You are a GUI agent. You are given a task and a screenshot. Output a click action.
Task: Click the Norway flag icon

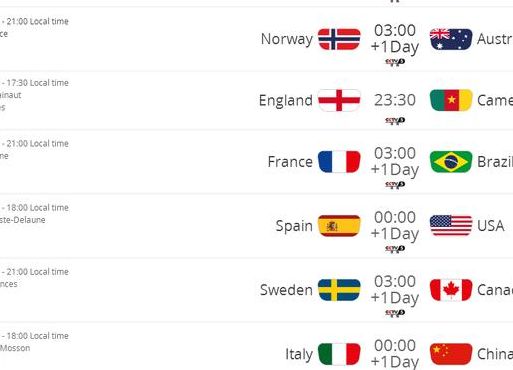[339, 39]
